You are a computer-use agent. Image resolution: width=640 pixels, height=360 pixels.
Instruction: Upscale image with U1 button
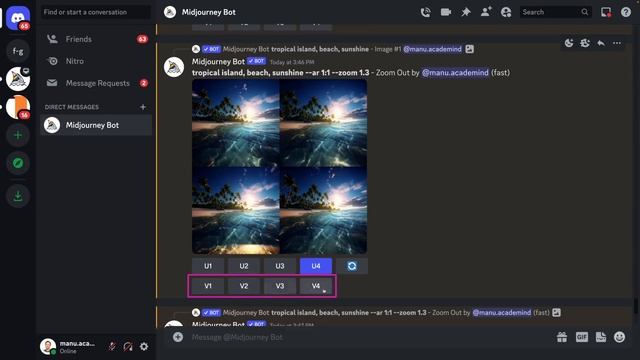pos(208,266)
